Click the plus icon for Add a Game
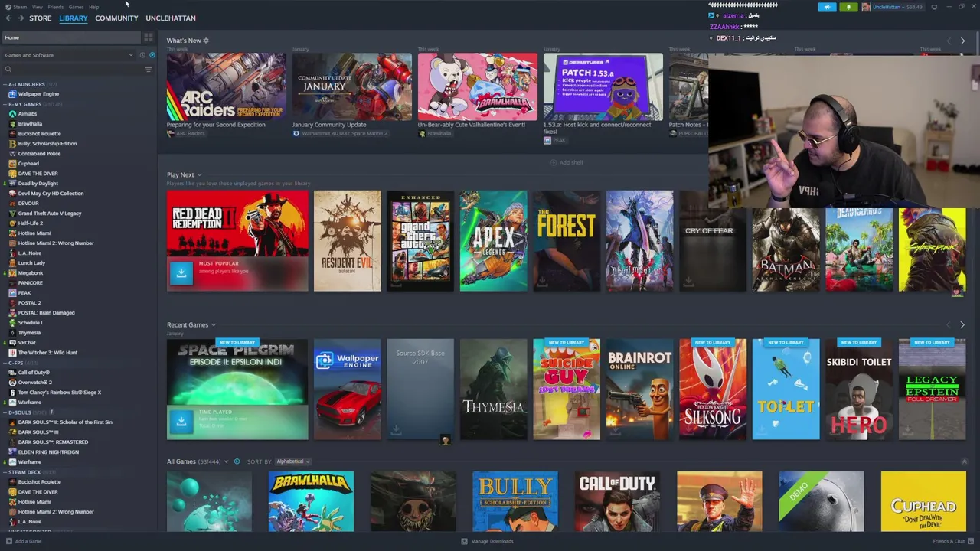 coord(8,541)
